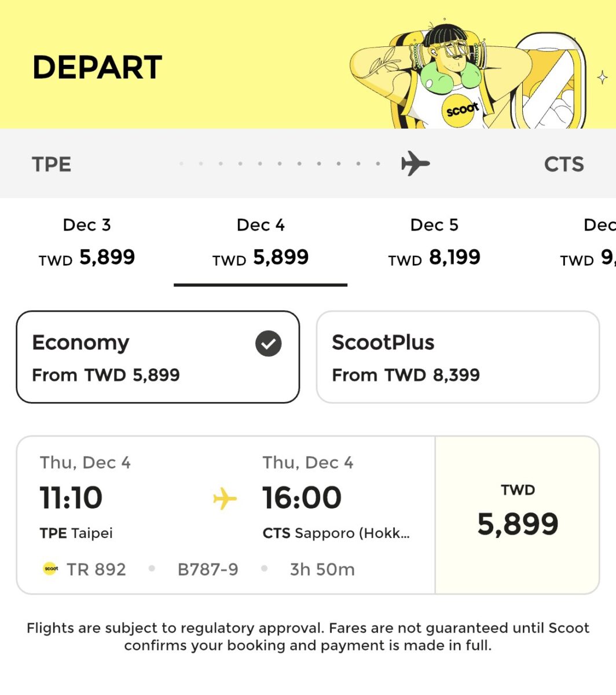Select the Dec 4 date tab
616x695 pixels.
click(x=261, y=243)
